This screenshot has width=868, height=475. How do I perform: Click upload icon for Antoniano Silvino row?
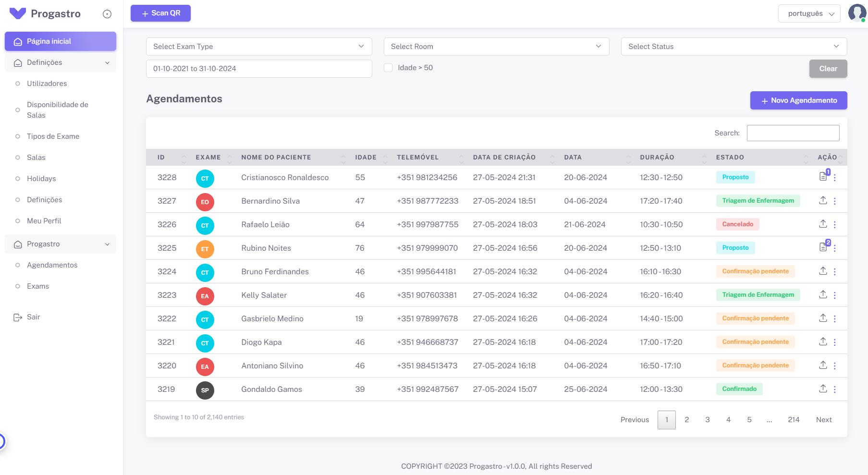click(x=823, y=365)
